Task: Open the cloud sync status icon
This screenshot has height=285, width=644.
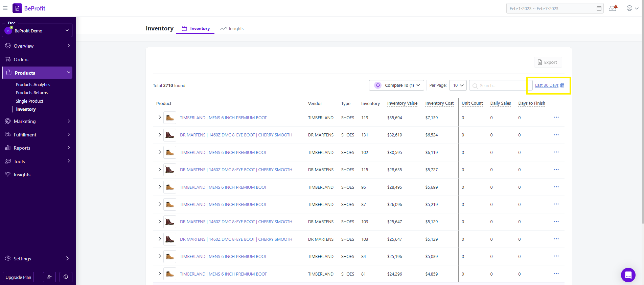Action: coord(613,8)
